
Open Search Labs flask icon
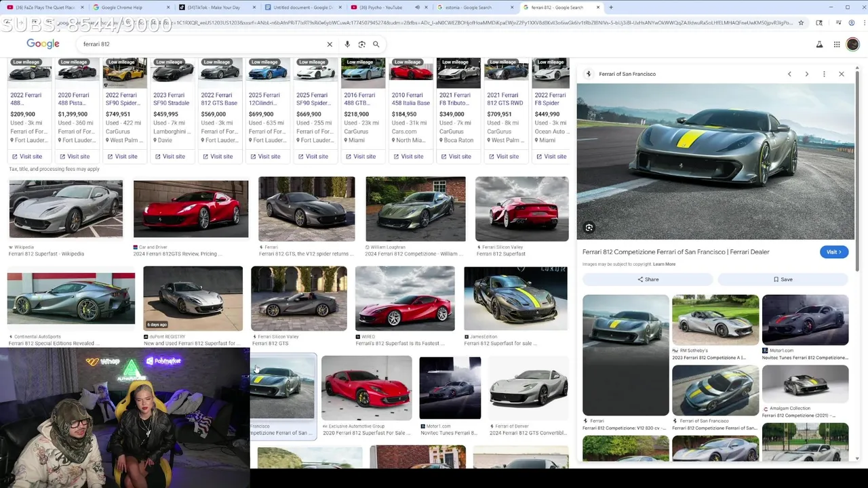coord(819,45)
